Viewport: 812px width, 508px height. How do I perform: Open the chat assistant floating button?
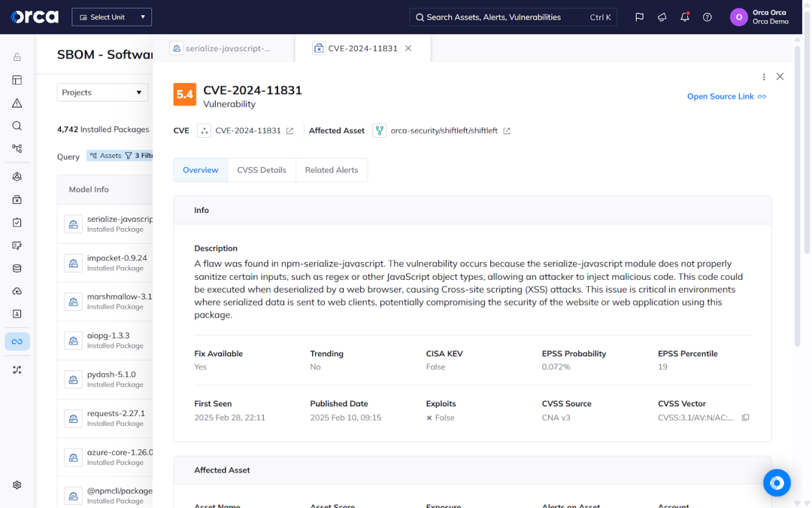click(x=777, y=482)
